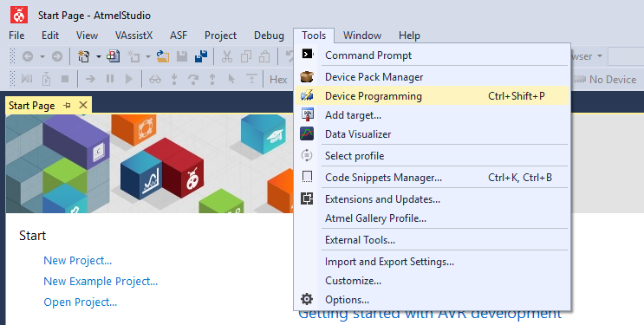Click the Navigate Backward arrow icon
Image resolution: width=644 pixels, height=325 pixels.
(28, 56)
